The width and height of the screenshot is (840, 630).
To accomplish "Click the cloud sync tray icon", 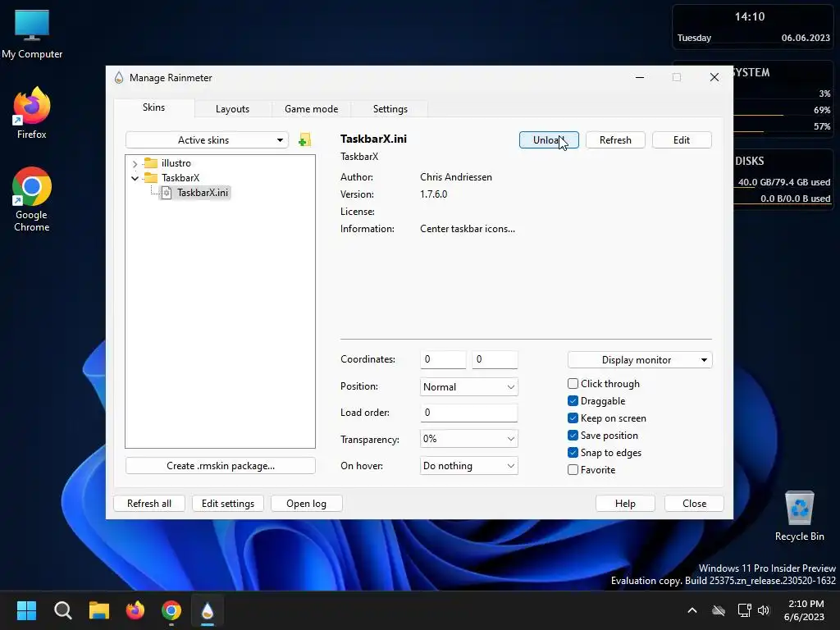I will point(719,610).
